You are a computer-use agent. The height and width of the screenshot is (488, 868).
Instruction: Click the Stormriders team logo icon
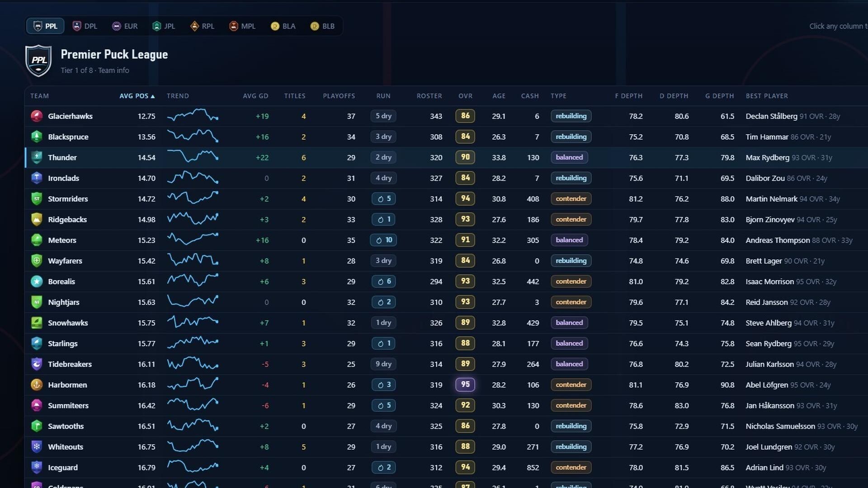(x=37, y=199)
